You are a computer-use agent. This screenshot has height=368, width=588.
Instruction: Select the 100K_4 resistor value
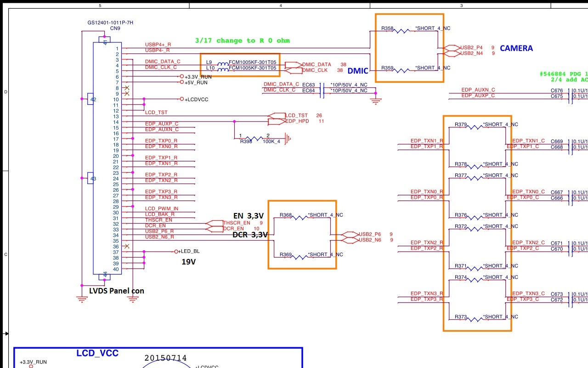[x=271, y=142]
